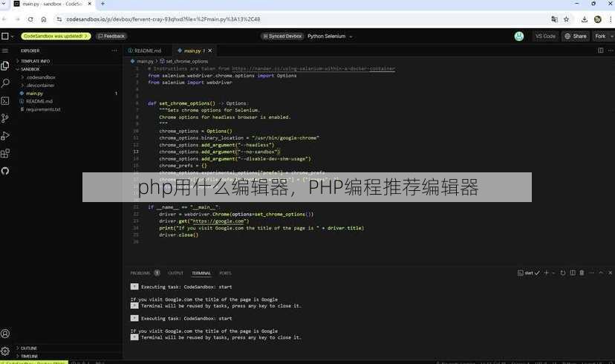Open the Search icon in activity bar

pyautogui.click(x=5, y=83)
